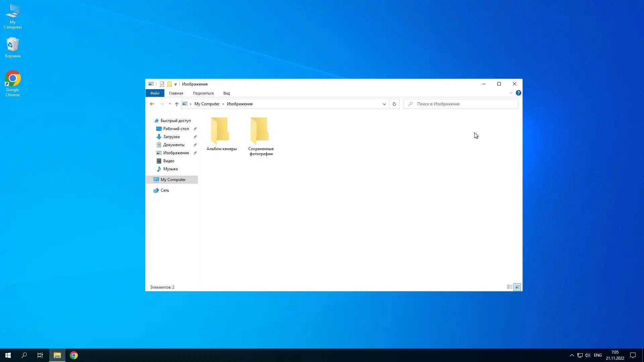Expand the ribbon with chevron
Image resolution: width=644 pixels, height=362 pixels.
click(x=511, y=93)
